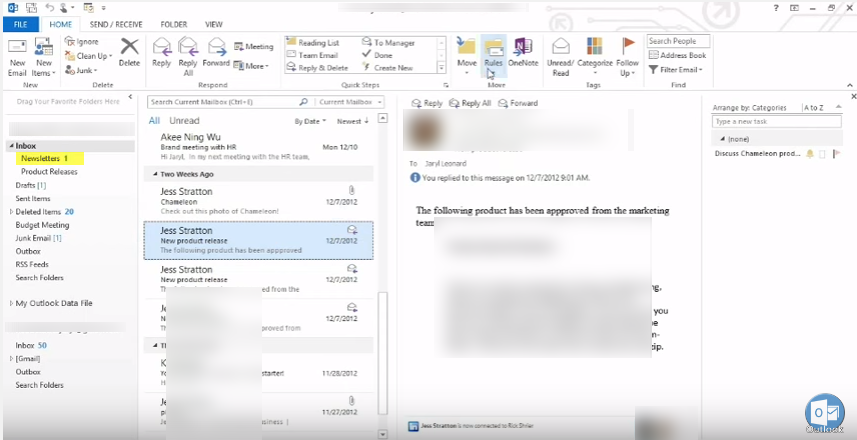The width and height of the screenshot is (857, 440).
Task: Collapse the (none) category group
Action: click(x=723, y=139)
